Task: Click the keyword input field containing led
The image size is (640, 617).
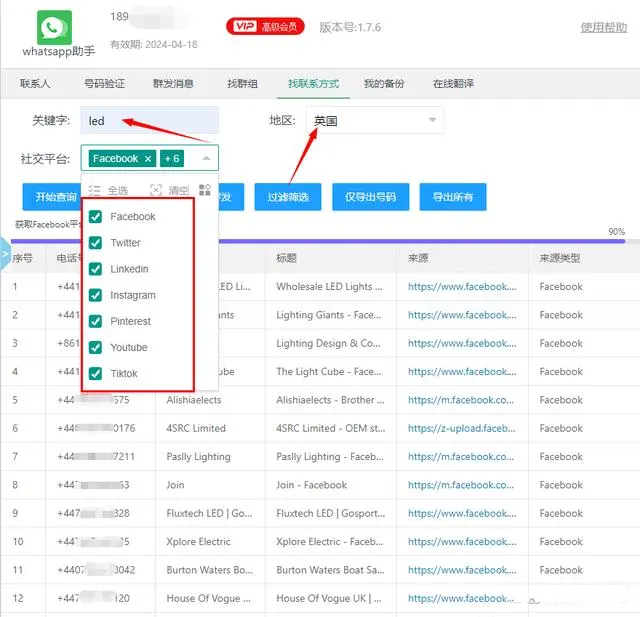Action: coord(149,120)
